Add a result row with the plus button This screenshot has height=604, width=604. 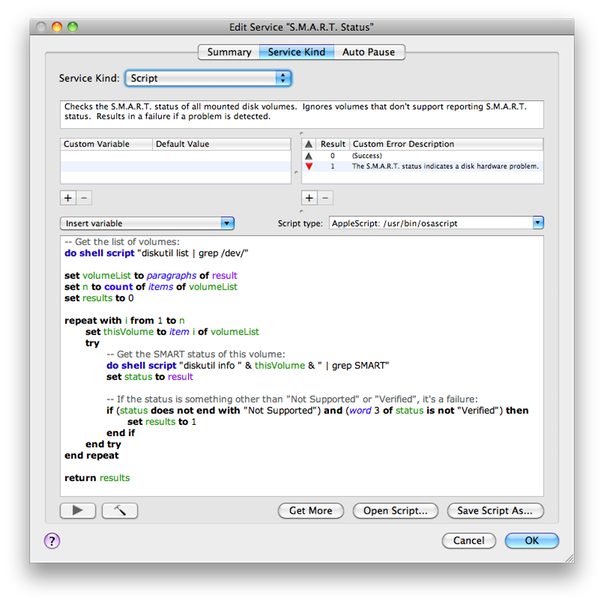click(x=309, y=198)
